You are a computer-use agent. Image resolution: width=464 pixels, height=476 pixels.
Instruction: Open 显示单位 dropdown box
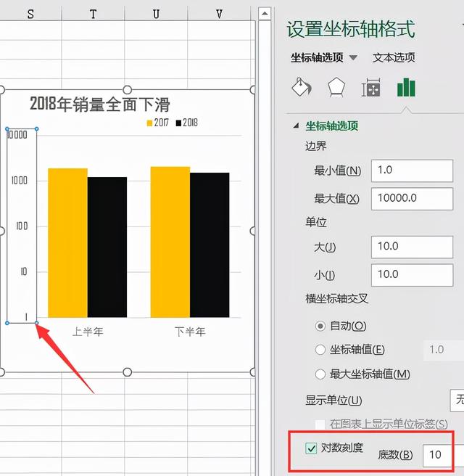tap(457, 400)
